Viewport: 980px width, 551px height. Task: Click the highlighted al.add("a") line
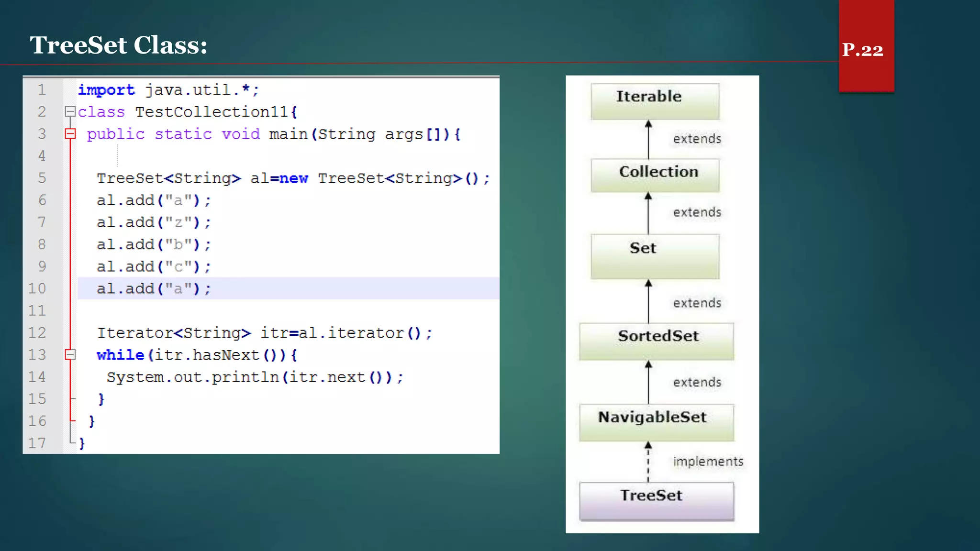point(154,289)
